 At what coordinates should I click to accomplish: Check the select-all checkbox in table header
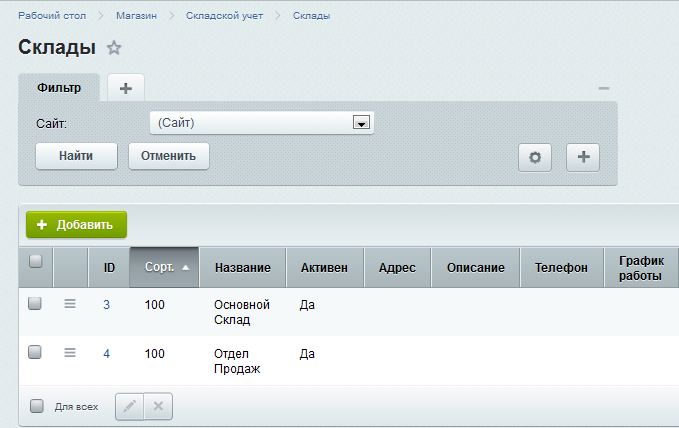[36, 262]
